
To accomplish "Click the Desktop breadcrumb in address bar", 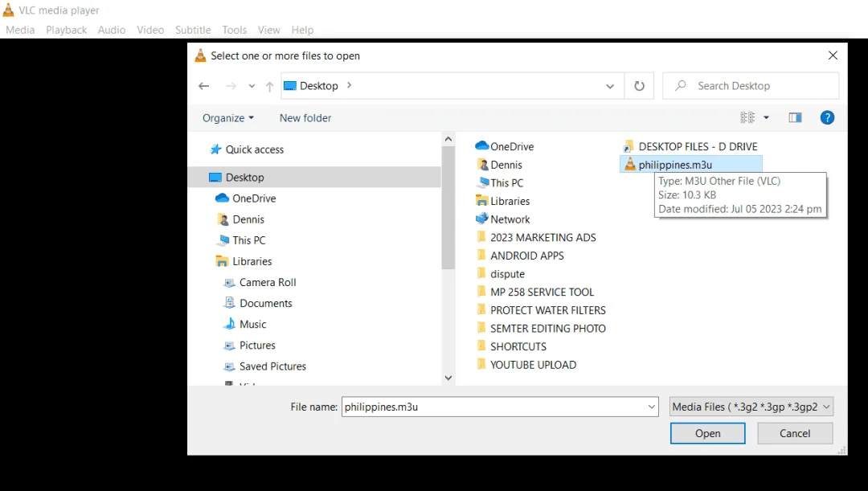I will 319,86.
